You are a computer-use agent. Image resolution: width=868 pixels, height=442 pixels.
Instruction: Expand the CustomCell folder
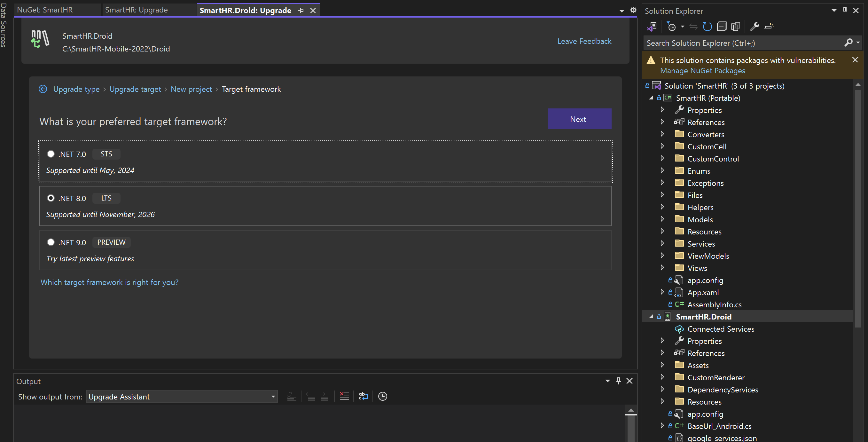point(662,146)
